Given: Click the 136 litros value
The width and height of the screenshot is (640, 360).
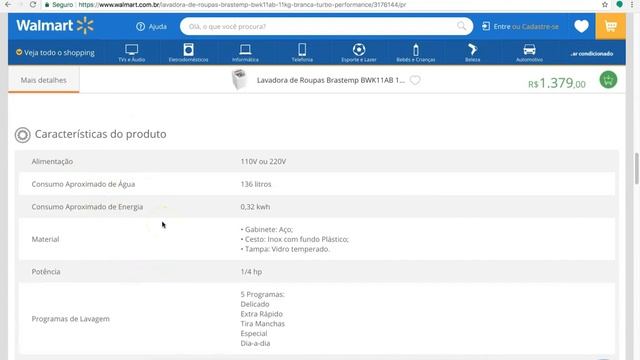Looking at the screenshot, I should pyautogui.click(x=256, y=184).
